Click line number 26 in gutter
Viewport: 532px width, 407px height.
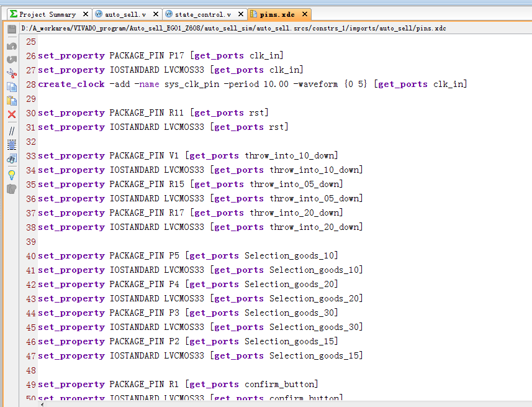click(31, 56)
